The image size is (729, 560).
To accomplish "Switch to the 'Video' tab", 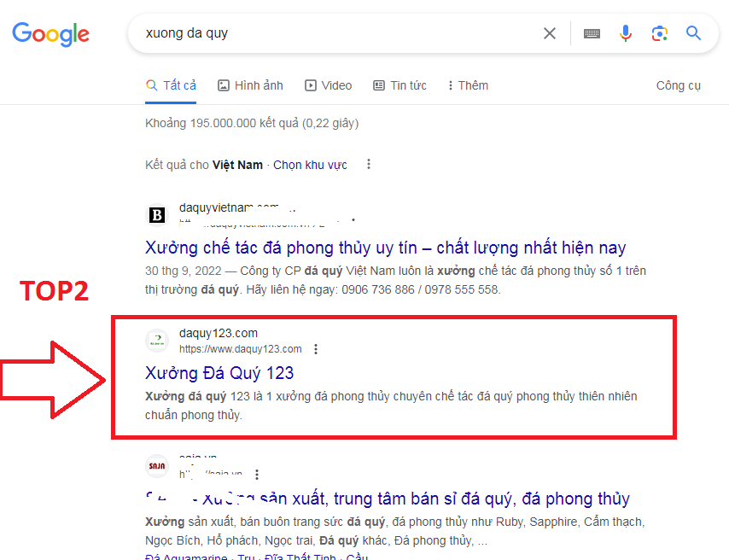I will (x=329, y=85).
